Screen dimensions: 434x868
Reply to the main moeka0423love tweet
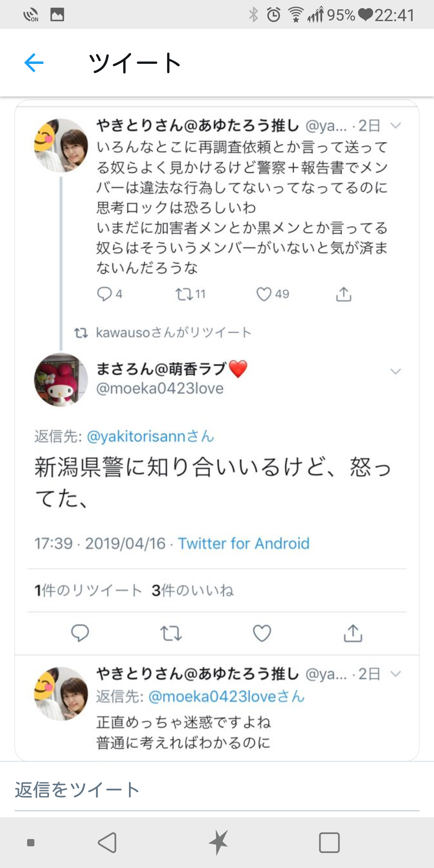point(80,633)
